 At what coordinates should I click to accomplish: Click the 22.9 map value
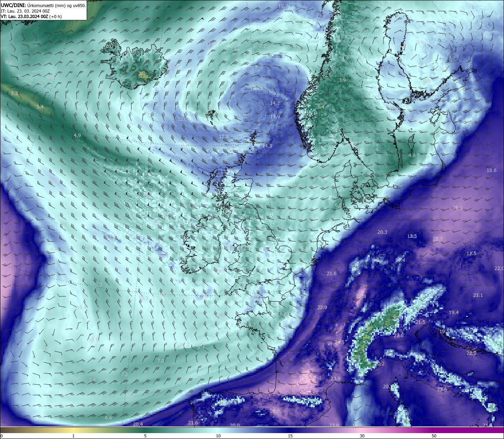coord(322,307)
